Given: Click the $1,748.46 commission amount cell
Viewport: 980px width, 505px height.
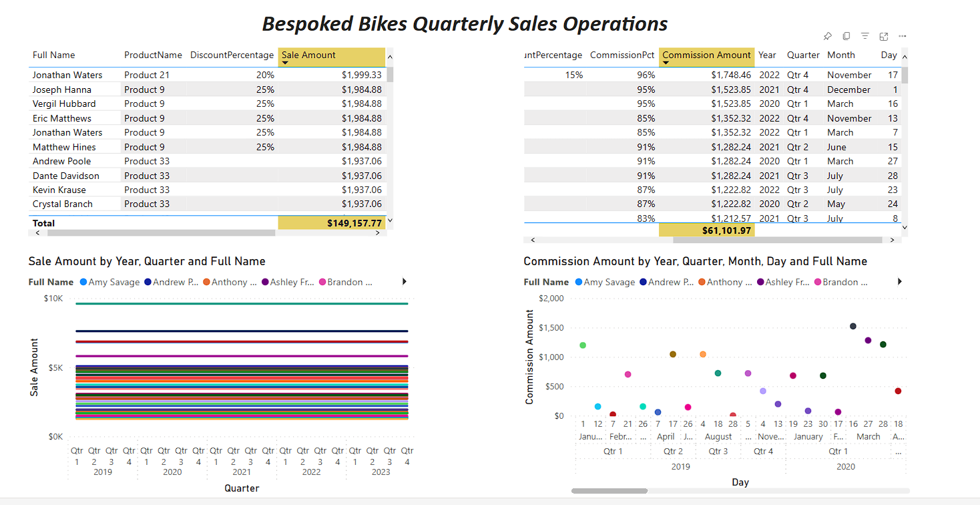Looking at the screenshot, I should (731, 75).
